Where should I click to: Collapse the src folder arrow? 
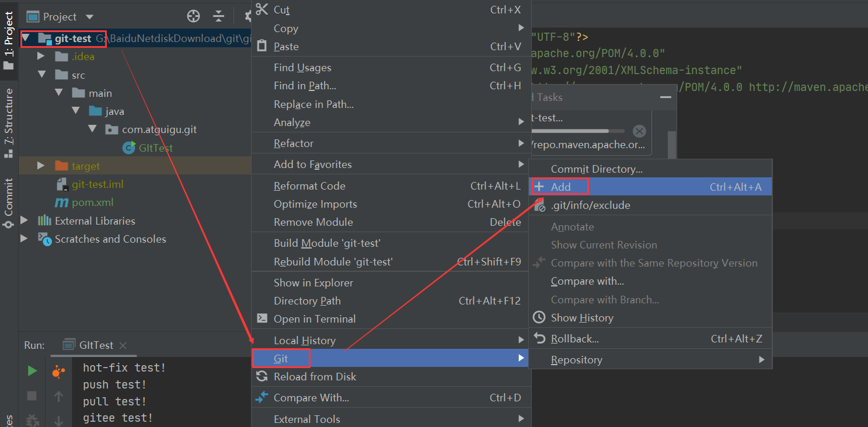click(41, 75)
